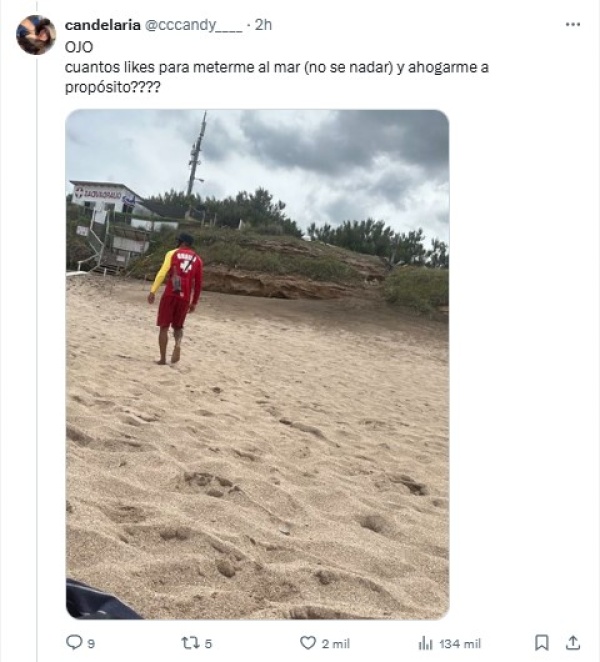Open the beach photo attachment
600x662 pixels.
click(257, 364)
